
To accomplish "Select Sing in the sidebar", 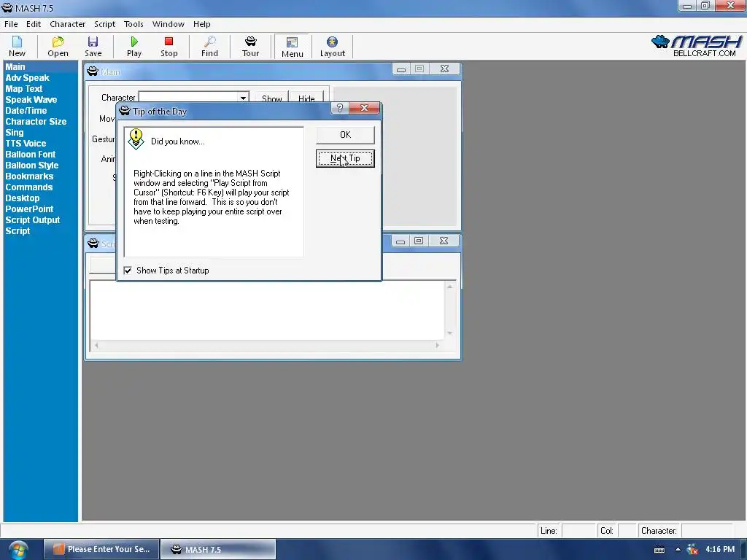I will pos(15,133).
